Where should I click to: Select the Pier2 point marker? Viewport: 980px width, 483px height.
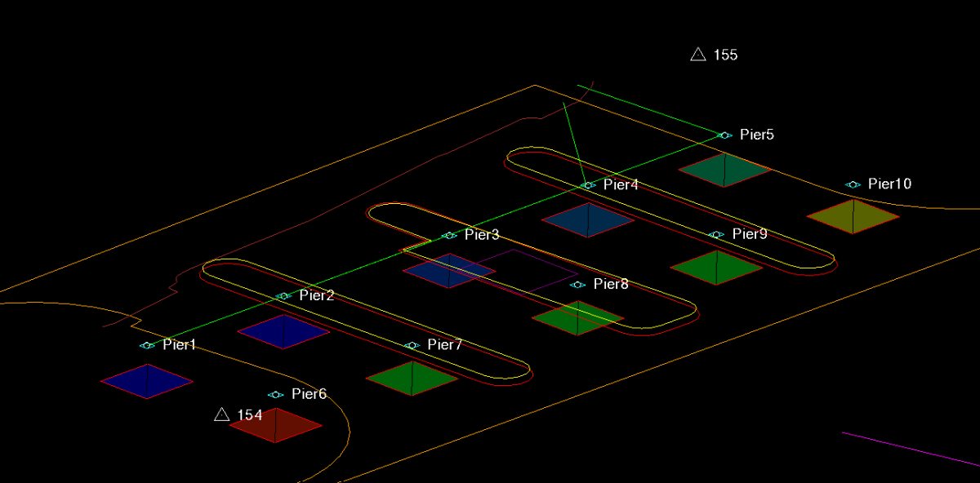point(283,295)
